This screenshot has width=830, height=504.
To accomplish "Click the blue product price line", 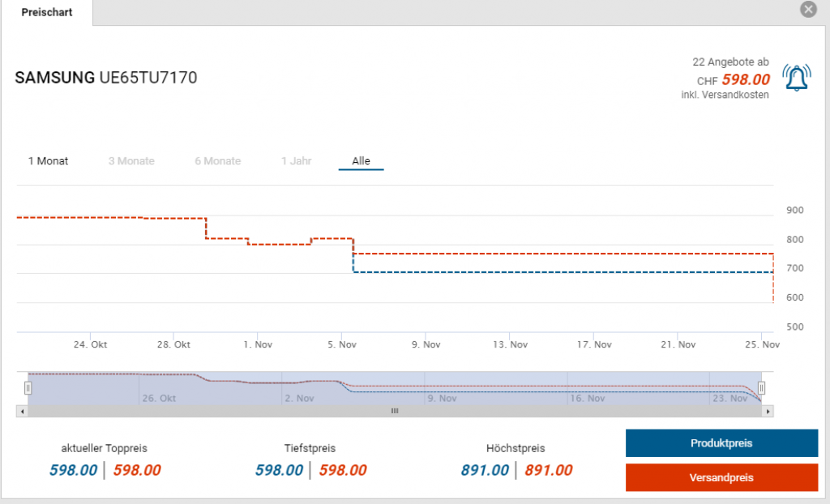I will [x=559, y=272].
